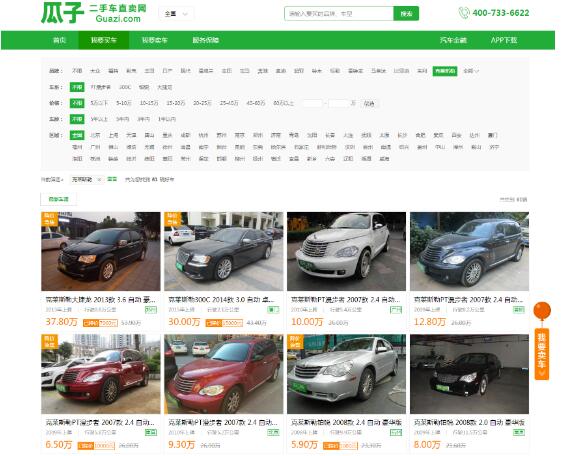This screenshot has height=456, width=561.
Task: Open the 首页 home tab
Action: coord(59,40)
